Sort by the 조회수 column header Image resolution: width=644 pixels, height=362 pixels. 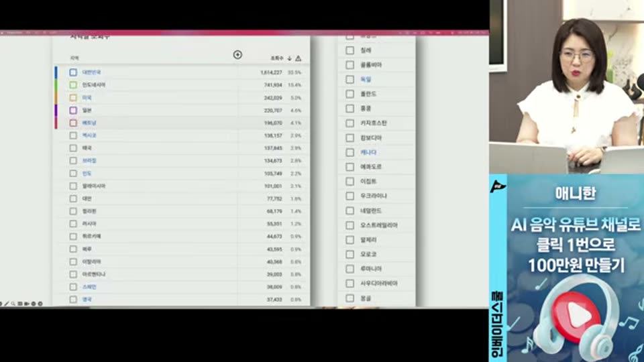click(277, 58)
